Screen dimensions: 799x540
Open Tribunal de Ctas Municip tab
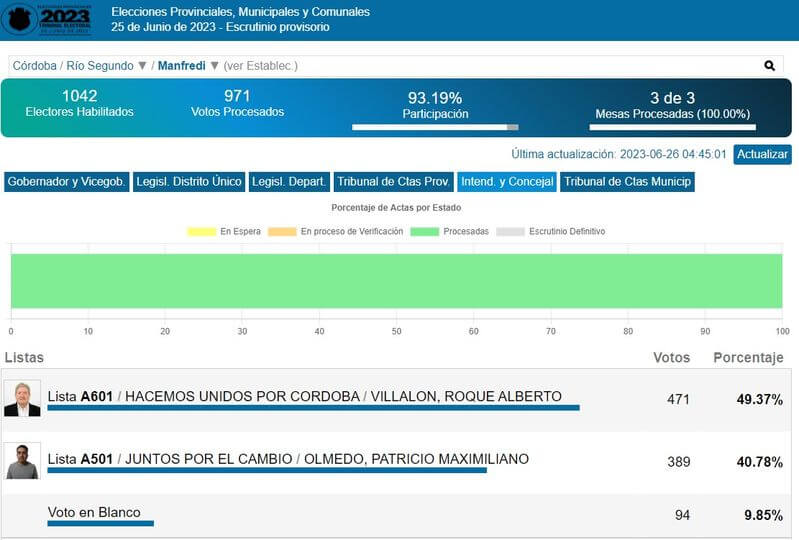627,182
